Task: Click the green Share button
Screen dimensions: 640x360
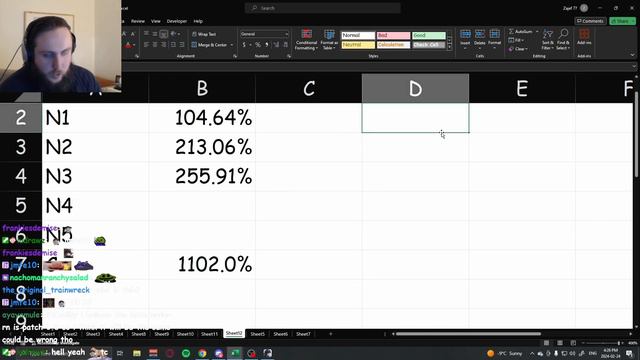Action: tap(622, 21)
